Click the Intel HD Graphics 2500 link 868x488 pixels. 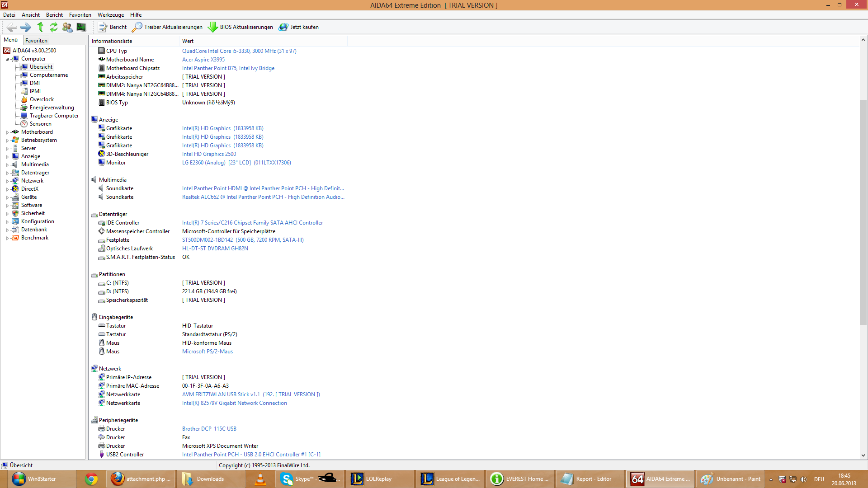209,154
